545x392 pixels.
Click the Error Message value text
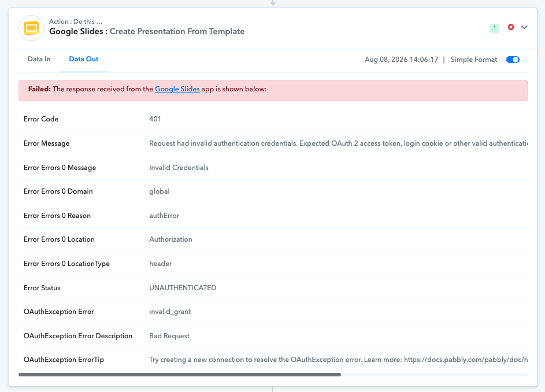click(x=338, y=143)
